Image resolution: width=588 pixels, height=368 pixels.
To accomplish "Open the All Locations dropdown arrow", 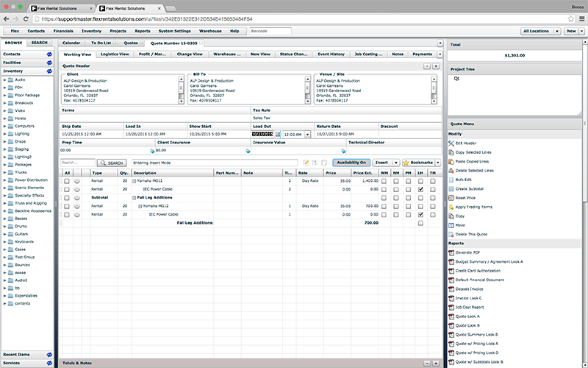I will 557,31.
